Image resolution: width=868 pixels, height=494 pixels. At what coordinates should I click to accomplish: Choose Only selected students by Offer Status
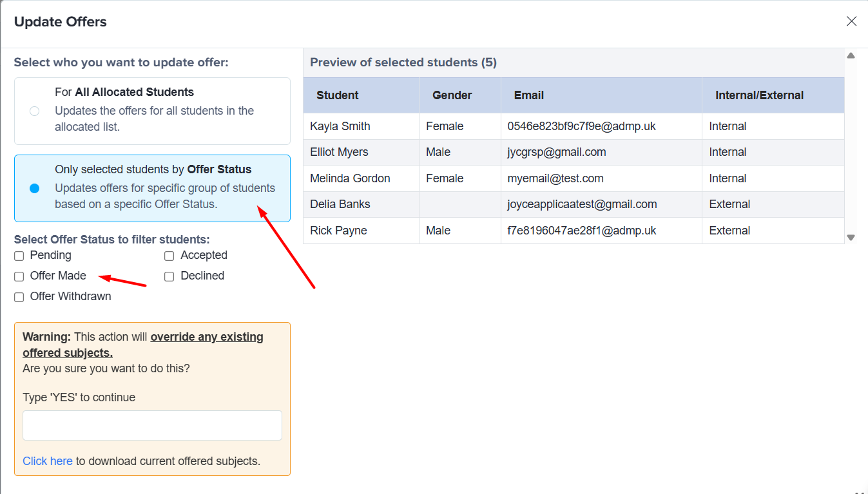coord(35,188)
